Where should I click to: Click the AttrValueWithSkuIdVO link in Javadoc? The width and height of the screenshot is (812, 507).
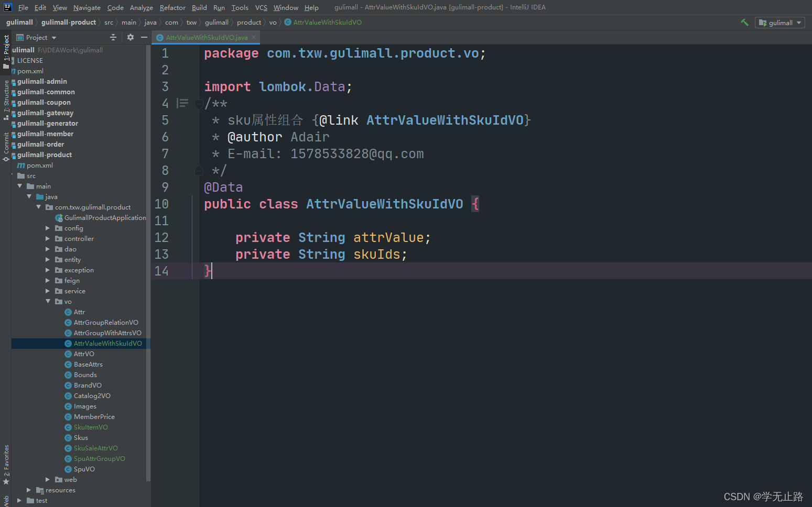(x=445, y=120)
